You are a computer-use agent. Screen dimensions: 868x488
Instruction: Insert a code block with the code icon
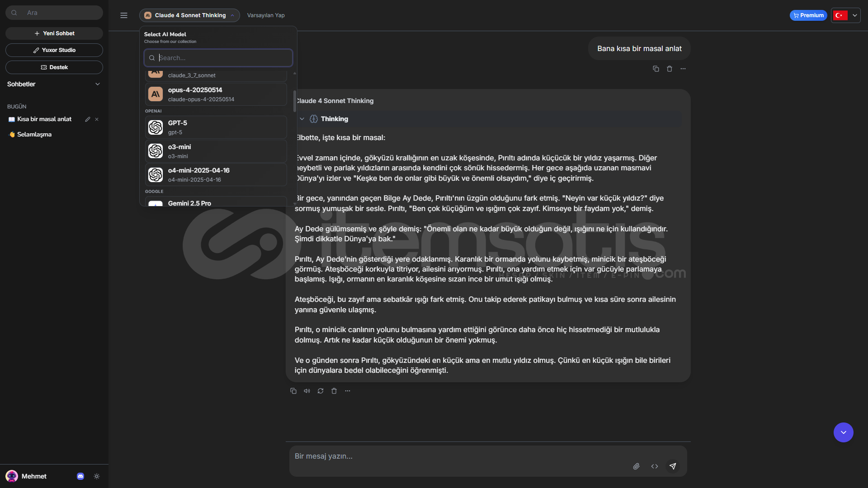point(655,466)
